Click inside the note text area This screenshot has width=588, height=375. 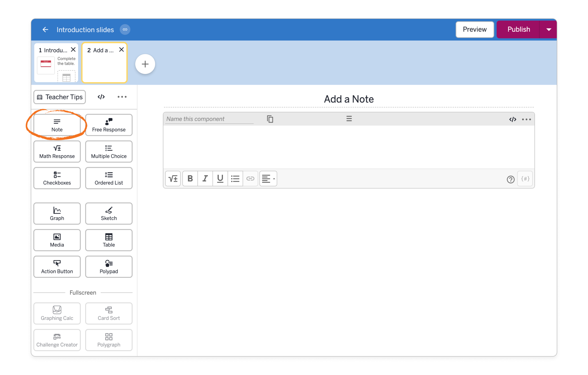coord(349,147)
